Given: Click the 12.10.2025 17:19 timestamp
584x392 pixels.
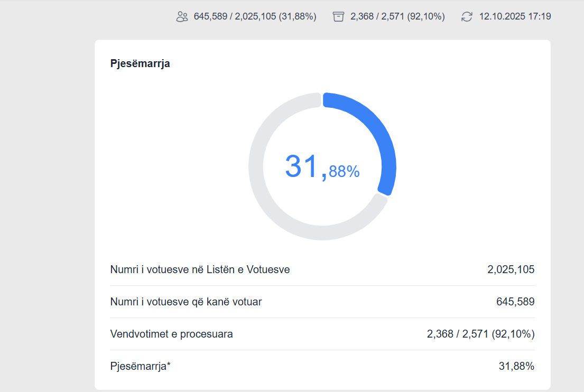Looking at the screenshot, I should tap(515, 16).
